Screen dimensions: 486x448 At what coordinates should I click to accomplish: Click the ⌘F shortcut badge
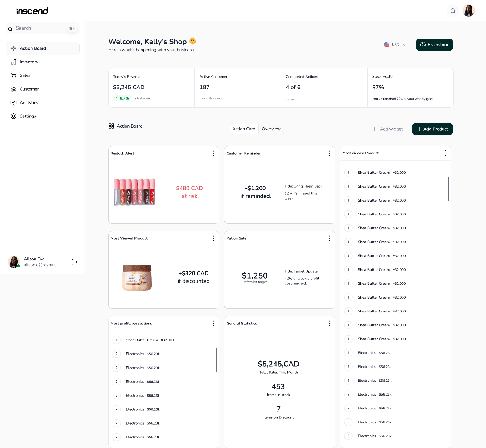point(72,28)
